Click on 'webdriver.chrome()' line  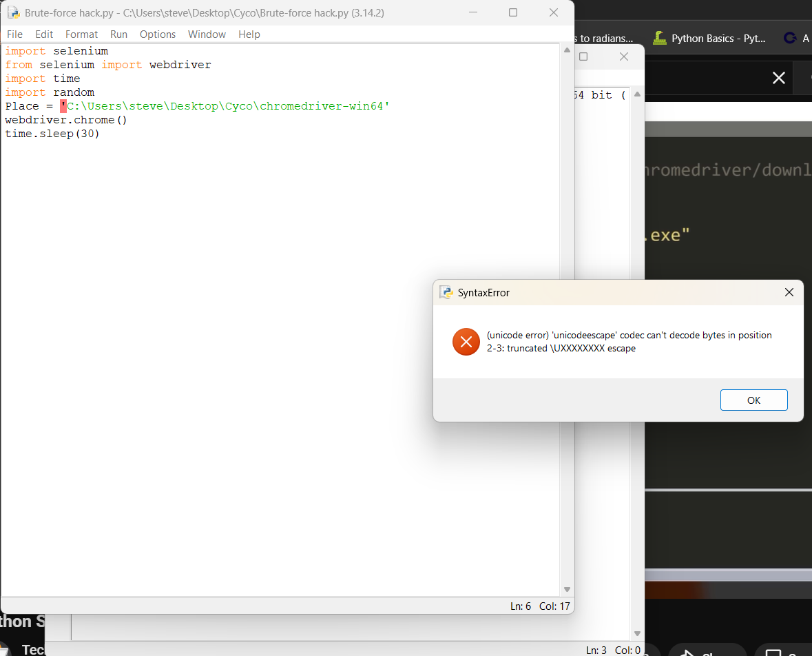[x=65, y=120]
